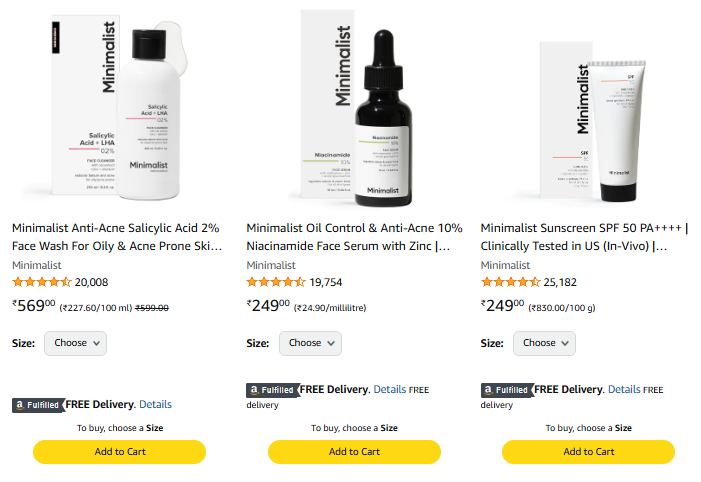701x482 pixels.
Task: Click star rating of Salicylic Acid Face Wash
Action: pos(42,282)
